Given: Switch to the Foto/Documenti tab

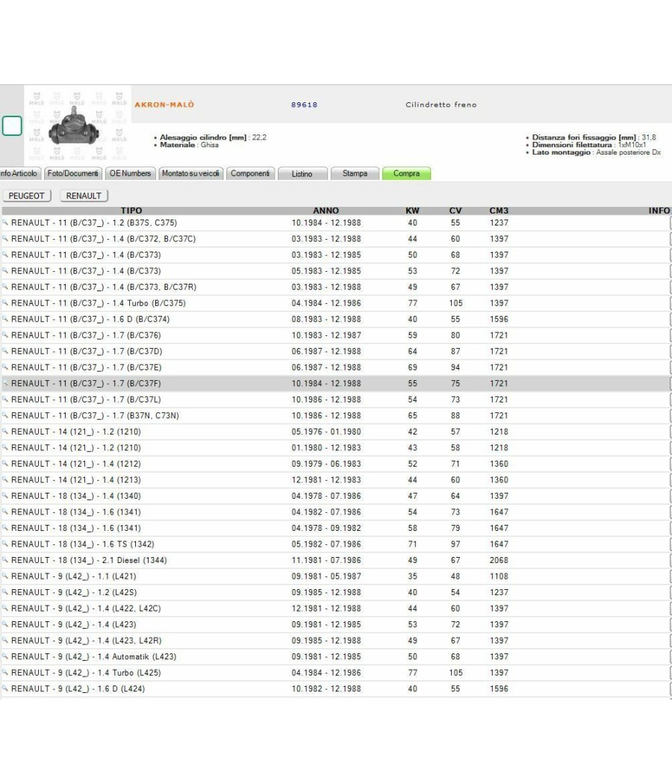Looking at the screenshot, I should [73, 173].
